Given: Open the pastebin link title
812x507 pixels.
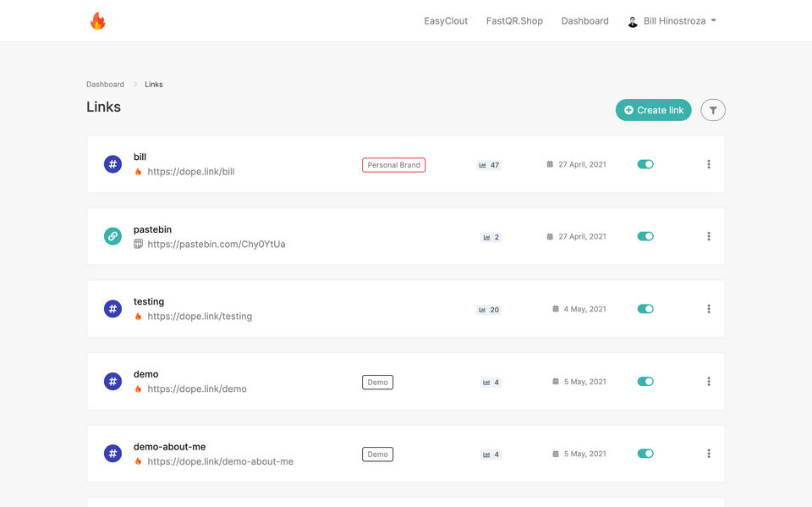Looking at the screenshot, I should pos(152,229).
